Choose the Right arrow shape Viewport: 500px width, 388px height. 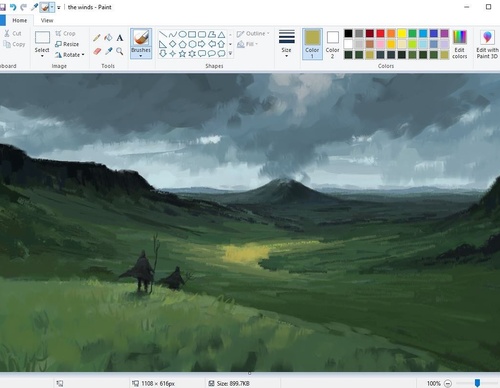tap(202, 44)
